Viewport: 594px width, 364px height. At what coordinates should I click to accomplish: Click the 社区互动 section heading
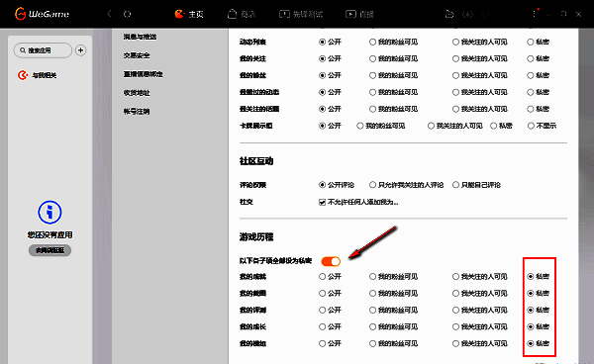point(256,161)
